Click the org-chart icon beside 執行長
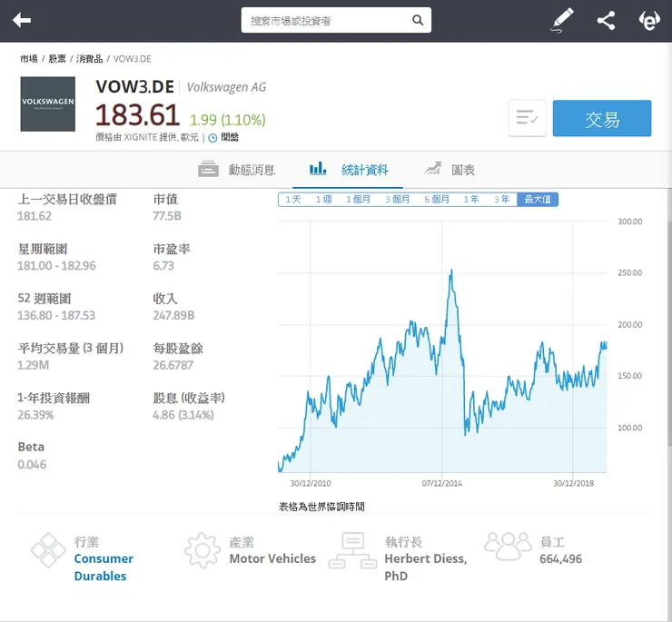This screenshot has width=672, height=622. tap(352, 550)
